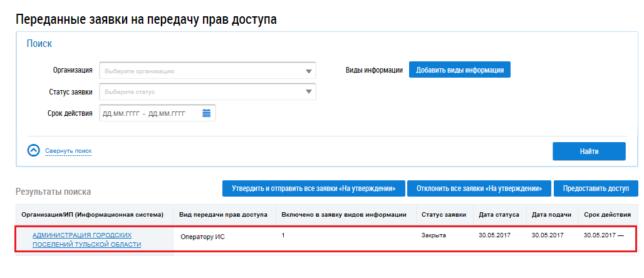
Task: Open Администрация городских поселений Тульской области link
Action: 86,240
